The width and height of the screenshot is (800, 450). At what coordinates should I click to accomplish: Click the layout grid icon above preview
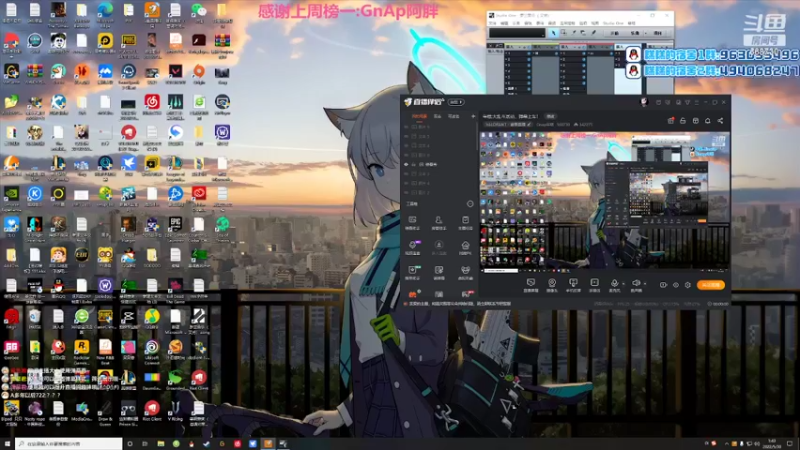695,121
